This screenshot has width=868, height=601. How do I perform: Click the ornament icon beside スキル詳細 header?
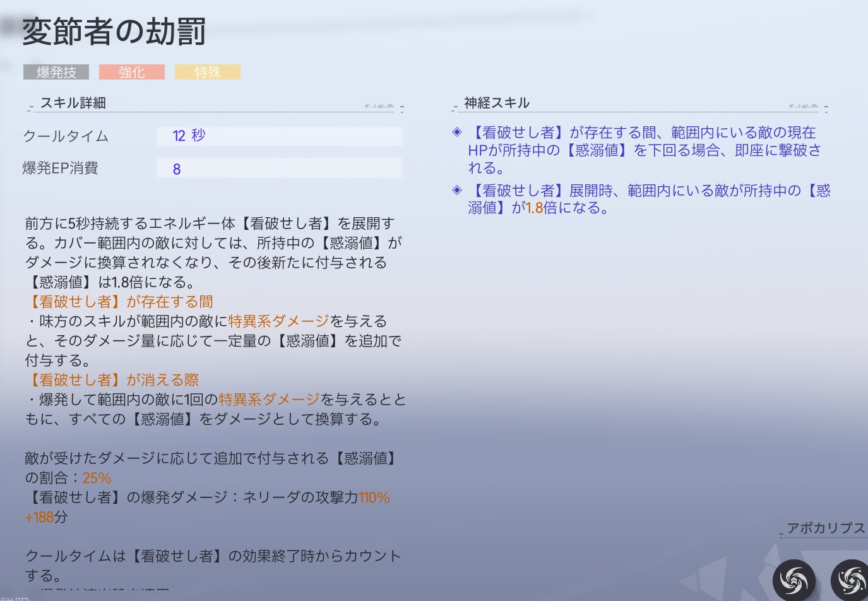pyautogui.click(x=379, y=106)
